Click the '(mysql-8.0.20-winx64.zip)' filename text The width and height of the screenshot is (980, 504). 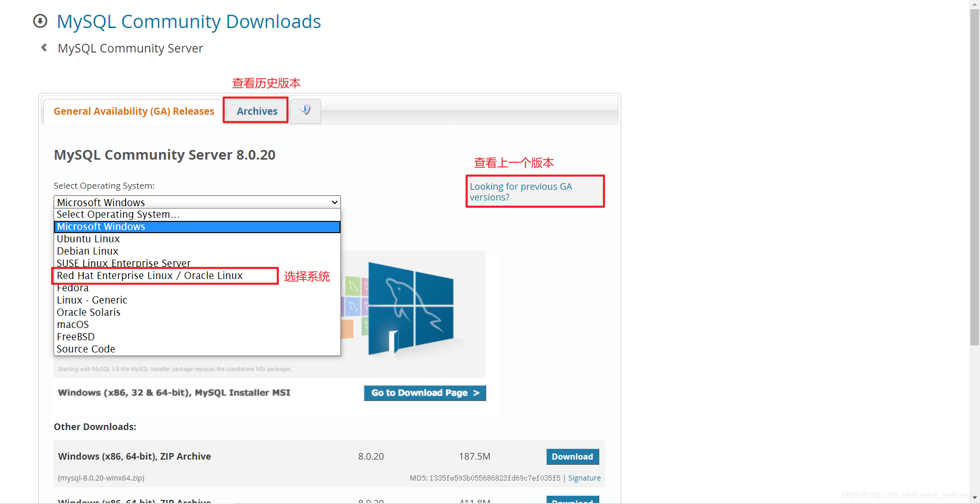[101, 478]
